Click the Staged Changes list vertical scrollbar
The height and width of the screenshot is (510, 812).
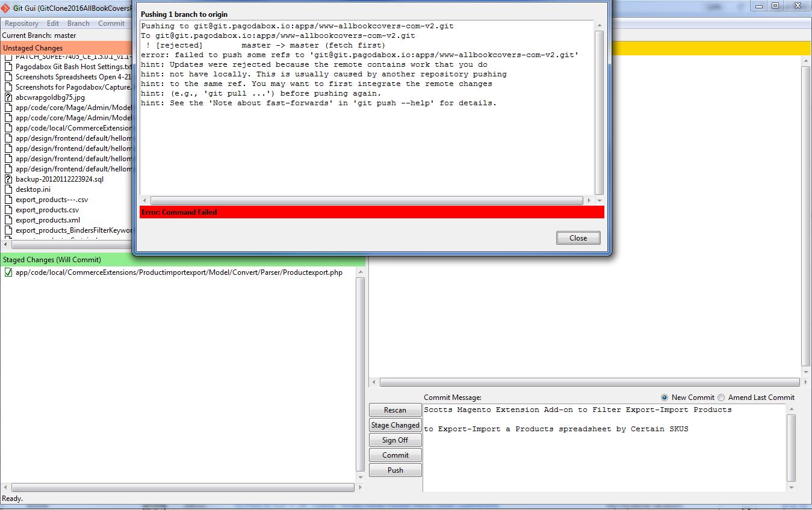(x=361, y=375)
